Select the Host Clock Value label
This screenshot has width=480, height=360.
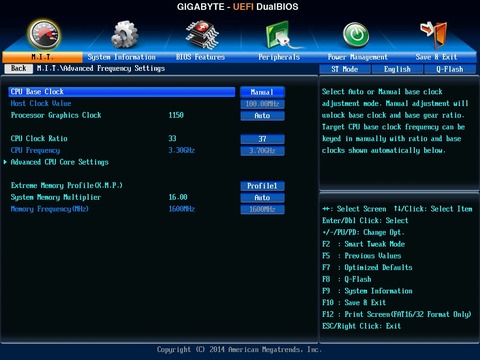point(41,104)
